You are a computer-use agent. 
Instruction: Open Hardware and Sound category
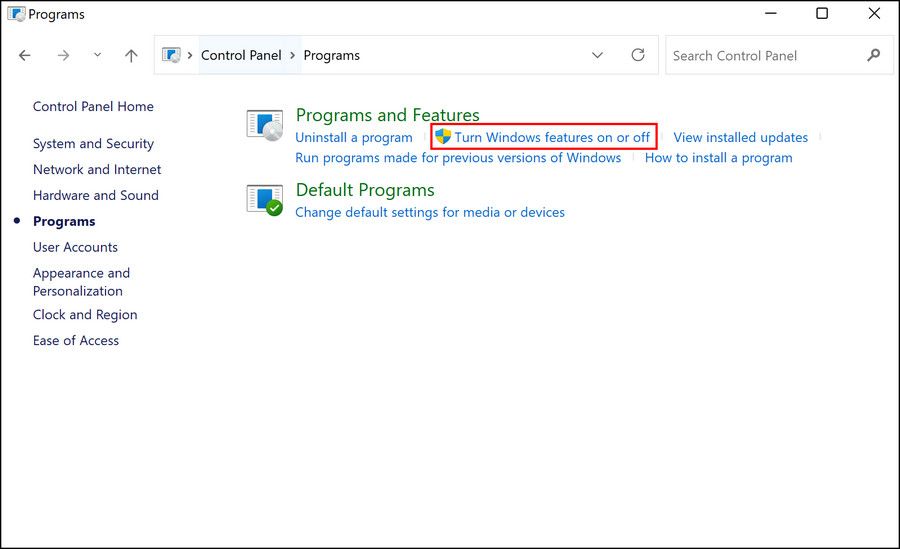click(96, 196)
